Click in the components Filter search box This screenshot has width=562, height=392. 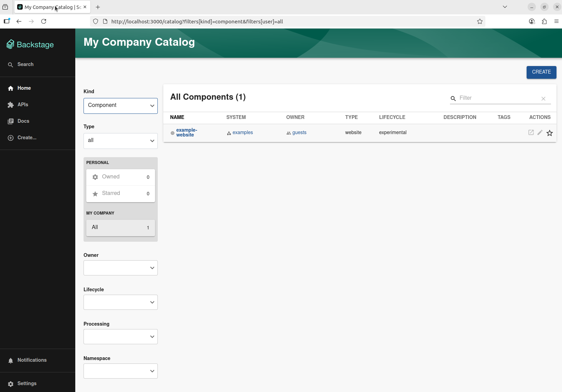coord(495,98)
